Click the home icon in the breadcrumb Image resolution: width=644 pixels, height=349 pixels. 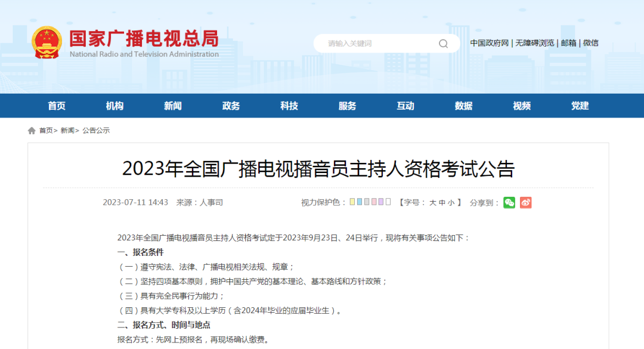[x=32, y=131]
